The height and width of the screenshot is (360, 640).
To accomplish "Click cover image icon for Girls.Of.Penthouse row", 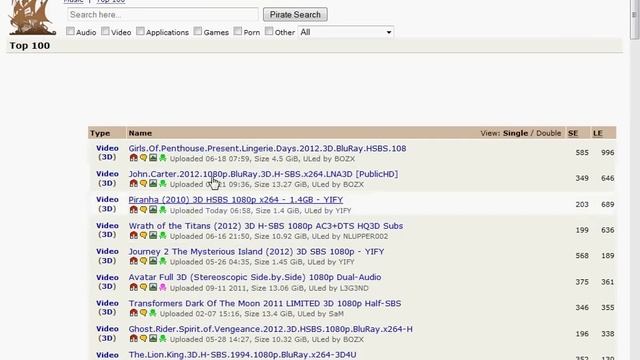I will point(153,158).
